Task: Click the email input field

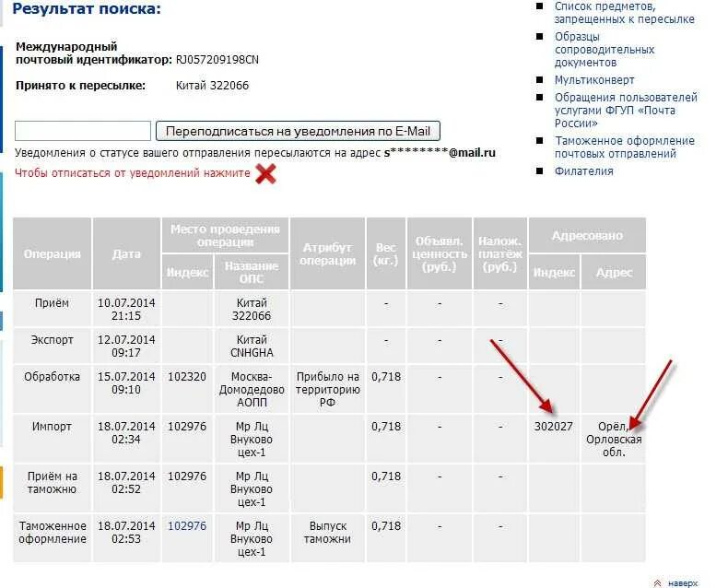Action: pos(83,131)
